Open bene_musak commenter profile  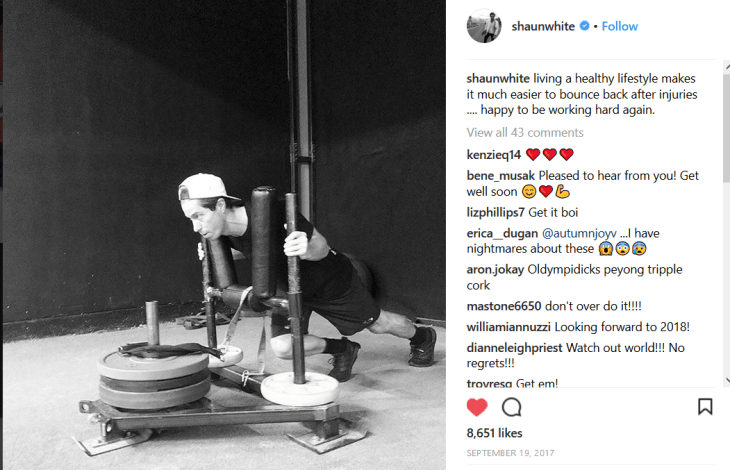[x=500, y=176]
